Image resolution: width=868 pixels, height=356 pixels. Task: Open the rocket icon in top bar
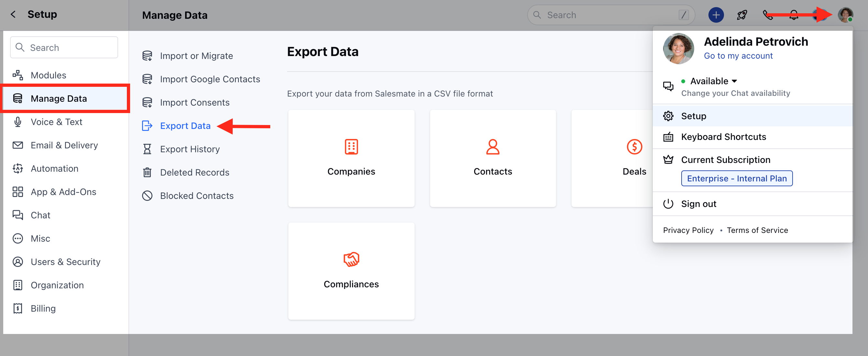742,15
